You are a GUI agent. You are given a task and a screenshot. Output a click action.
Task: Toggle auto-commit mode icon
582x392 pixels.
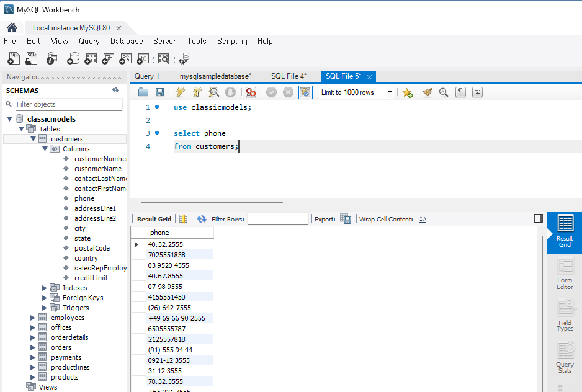pos(305,92)
